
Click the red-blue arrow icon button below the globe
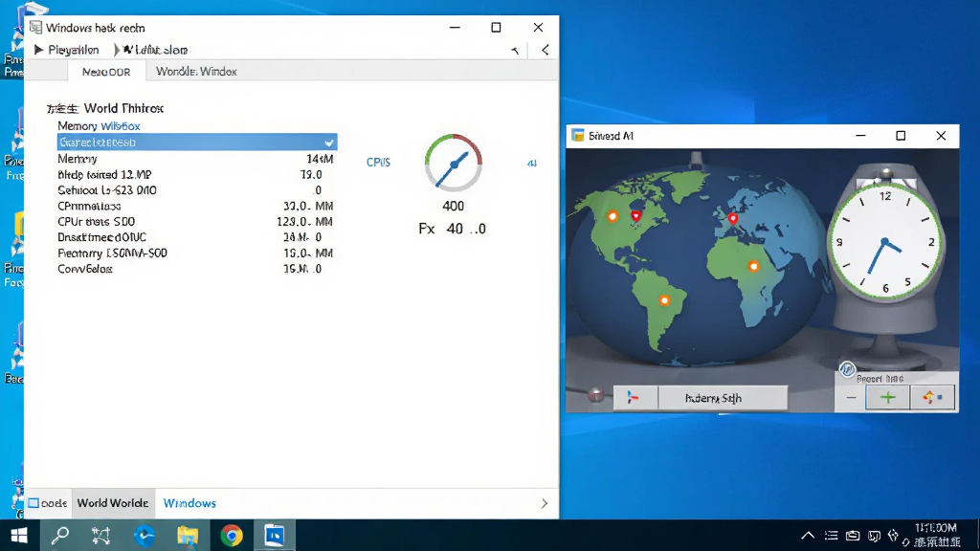tap(635, 397)
